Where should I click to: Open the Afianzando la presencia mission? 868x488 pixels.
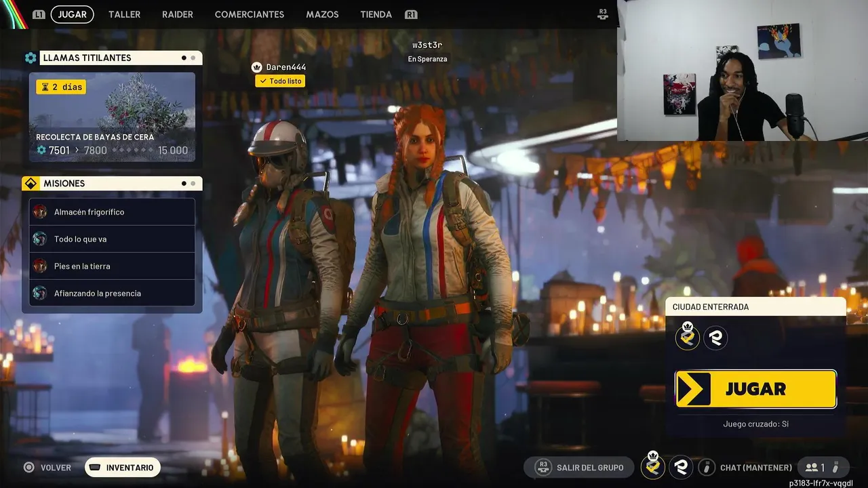[112, 293]
